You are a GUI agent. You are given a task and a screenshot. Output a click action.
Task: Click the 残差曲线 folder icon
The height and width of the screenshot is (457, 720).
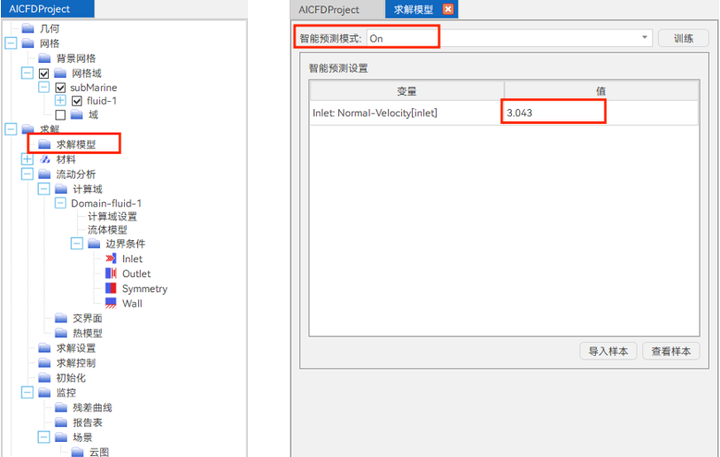[61, 407]
